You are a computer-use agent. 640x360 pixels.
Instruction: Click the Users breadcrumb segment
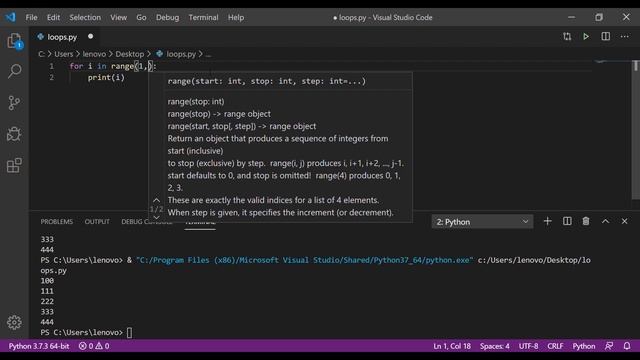click(64, 54)
